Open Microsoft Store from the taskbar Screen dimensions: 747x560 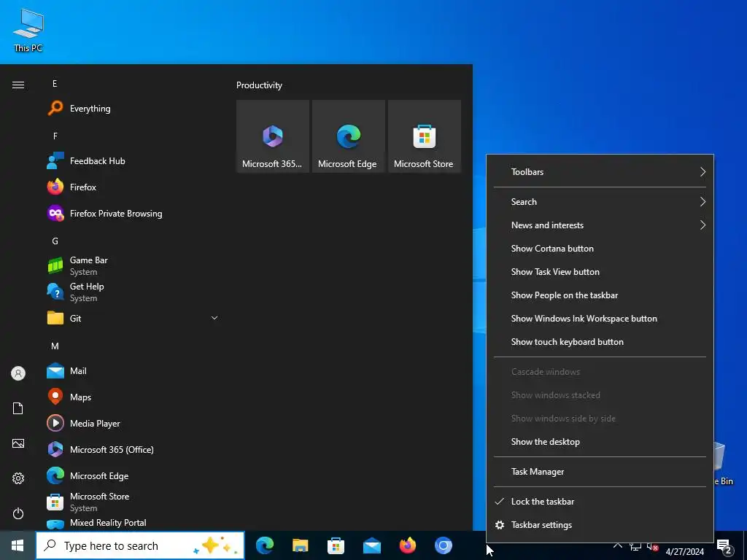pyautogui.click(x=336, y=545)
